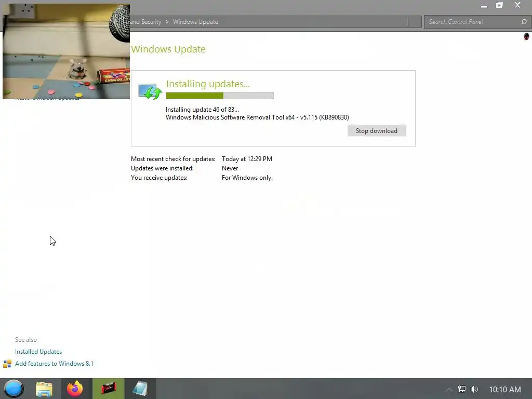This screenshot has height=399, width=532.
Task: Click the Windows Update shield icon
Action: click(x=150, y=91)
